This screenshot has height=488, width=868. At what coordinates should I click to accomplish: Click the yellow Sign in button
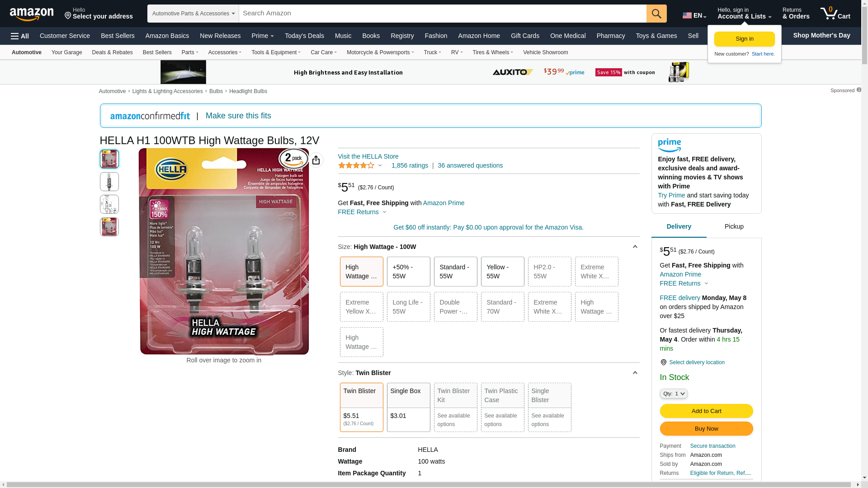click(745, 39)
